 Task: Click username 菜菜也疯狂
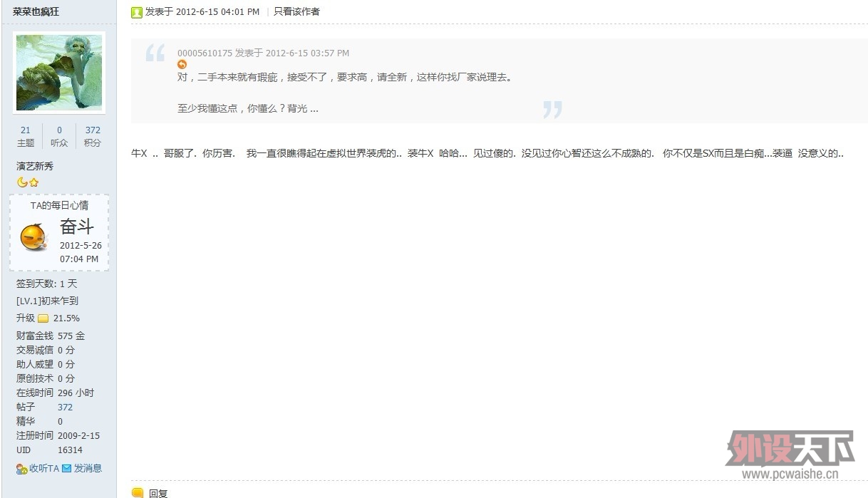(x=36, y=11)
